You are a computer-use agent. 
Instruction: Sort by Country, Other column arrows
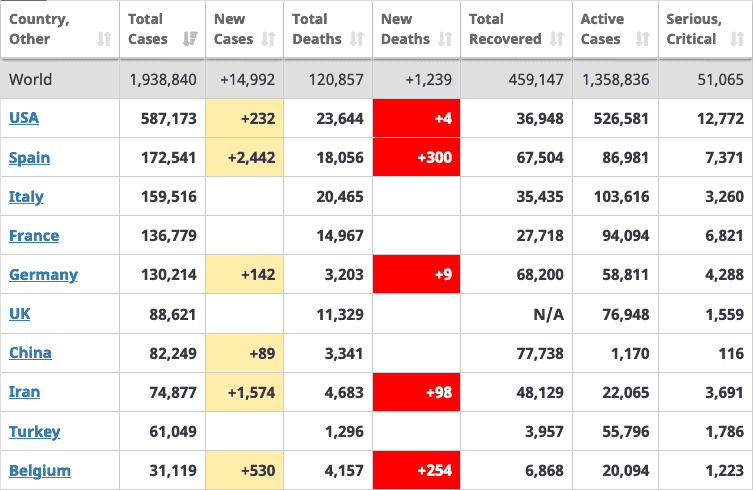[x=104, y=39]
